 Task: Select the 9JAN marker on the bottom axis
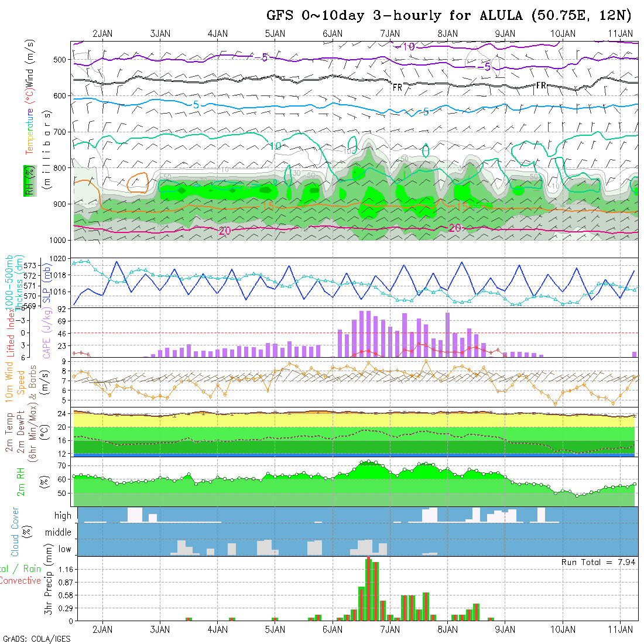pos(505,629)
